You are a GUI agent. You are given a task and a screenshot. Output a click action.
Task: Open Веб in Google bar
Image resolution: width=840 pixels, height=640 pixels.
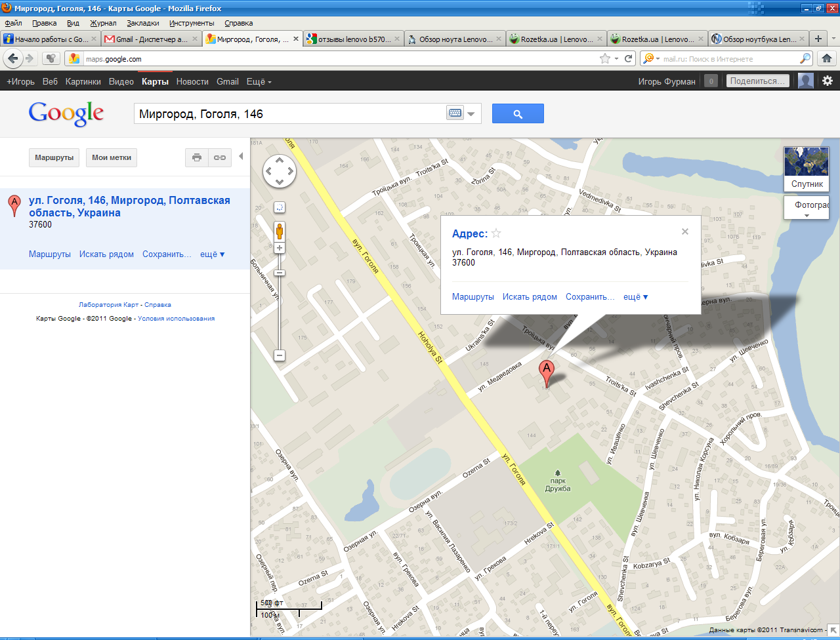tap(50, 81)
